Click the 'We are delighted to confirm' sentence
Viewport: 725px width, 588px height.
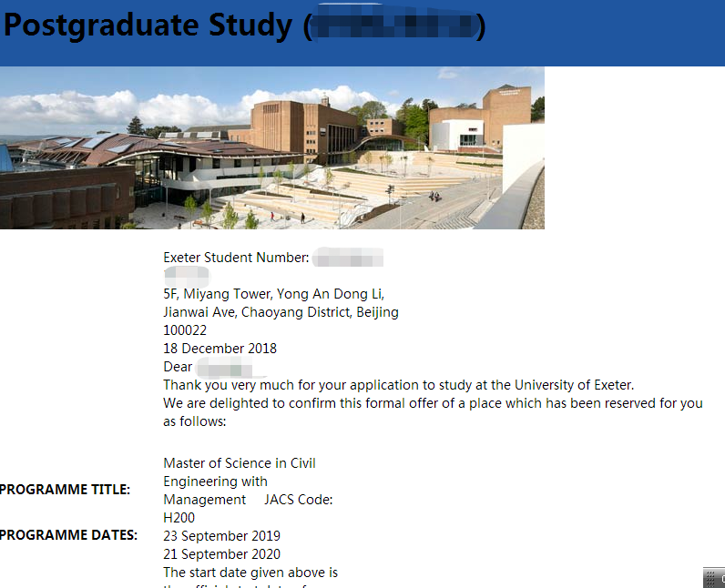(433, 403)
